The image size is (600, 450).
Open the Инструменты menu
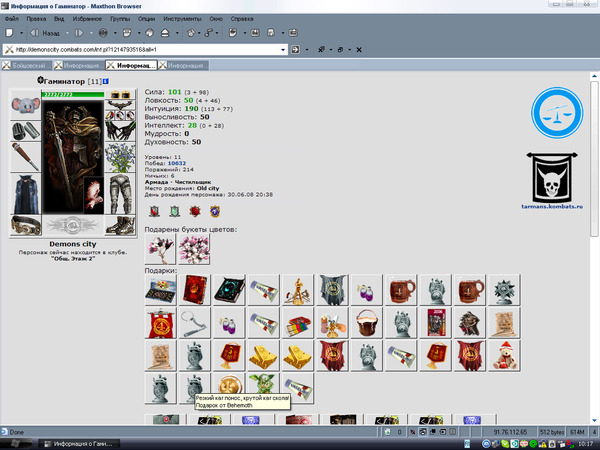[x=182, y=19]
